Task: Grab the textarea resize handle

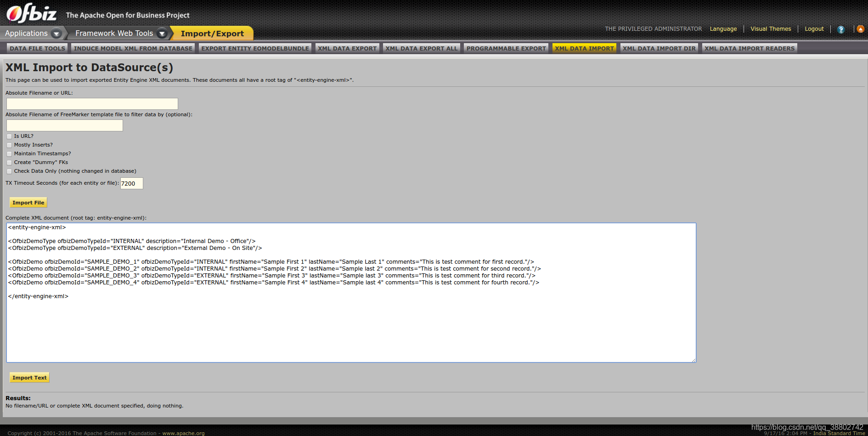Action: point(693,360)
